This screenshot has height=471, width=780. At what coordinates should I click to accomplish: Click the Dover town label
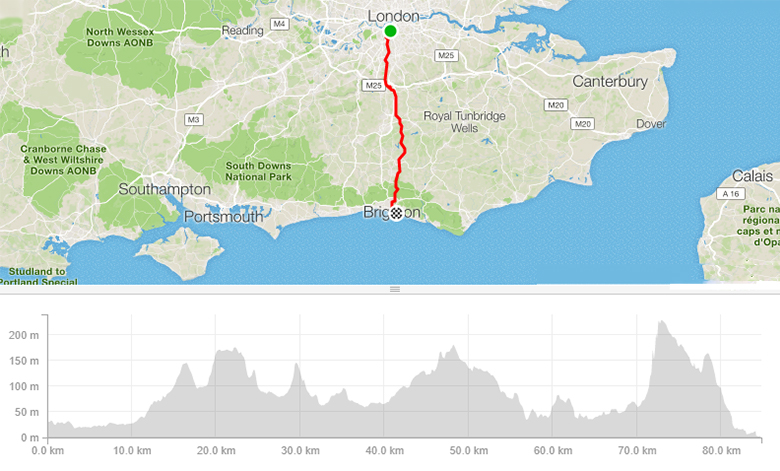[x=651, y=124]
